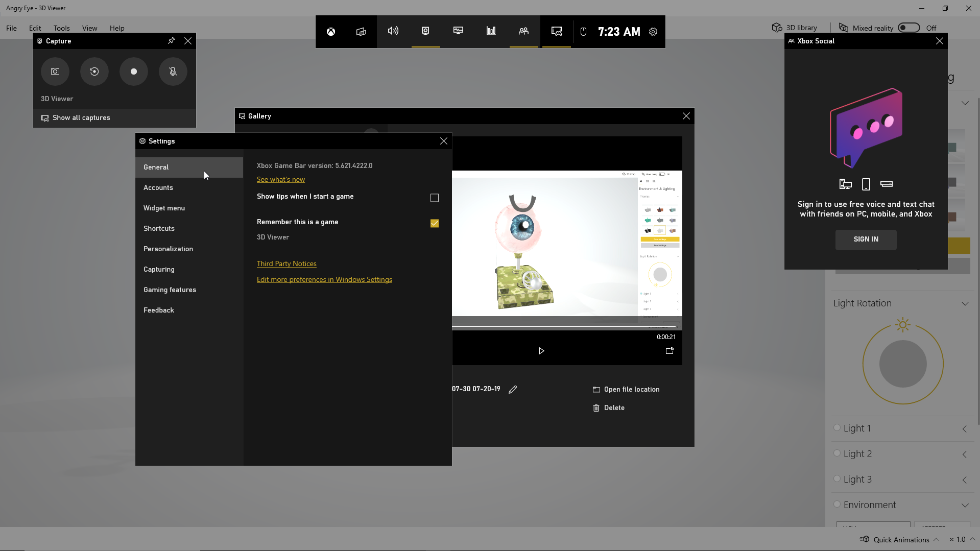Uncheck Remember this is a game
980x551 pixels.
click(x=435, y=223)
